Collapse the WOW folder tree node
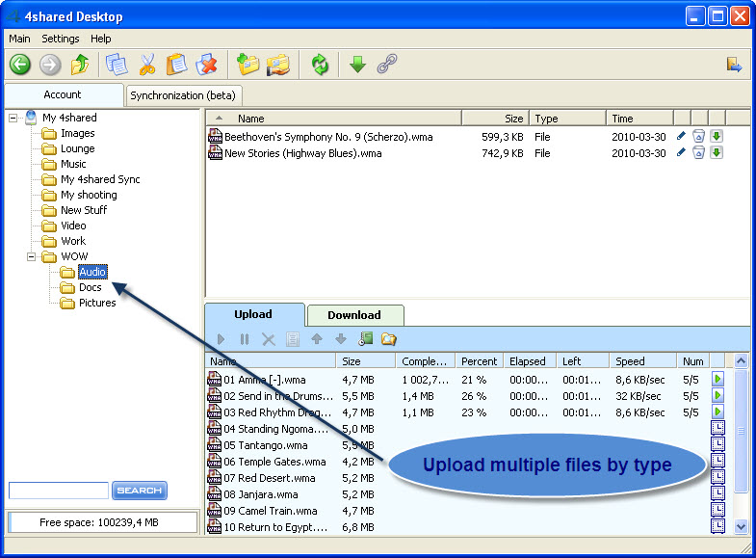756x558 pixels. (32, 256)
